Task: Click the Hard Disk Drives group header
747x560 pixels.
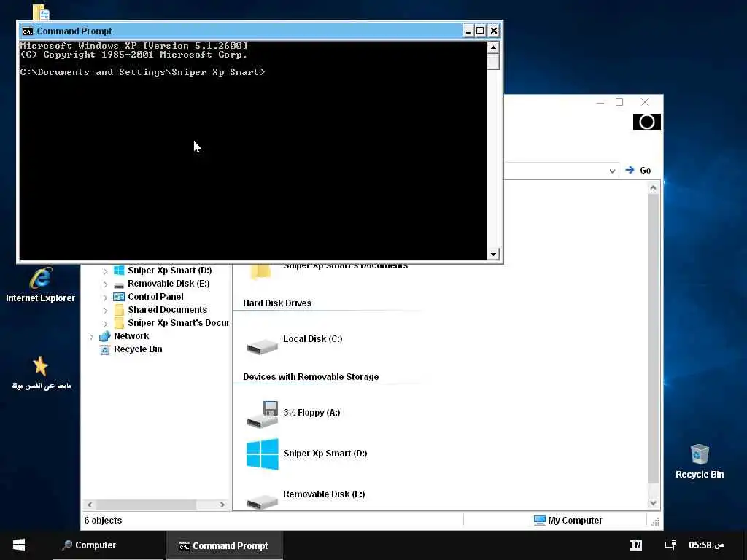Action: (x=276, y=303)
